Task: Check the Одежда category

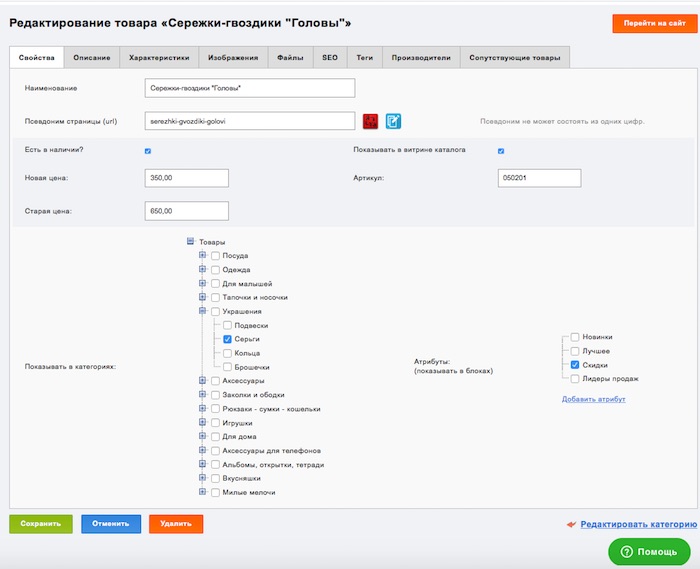Action: pos(215,270)
